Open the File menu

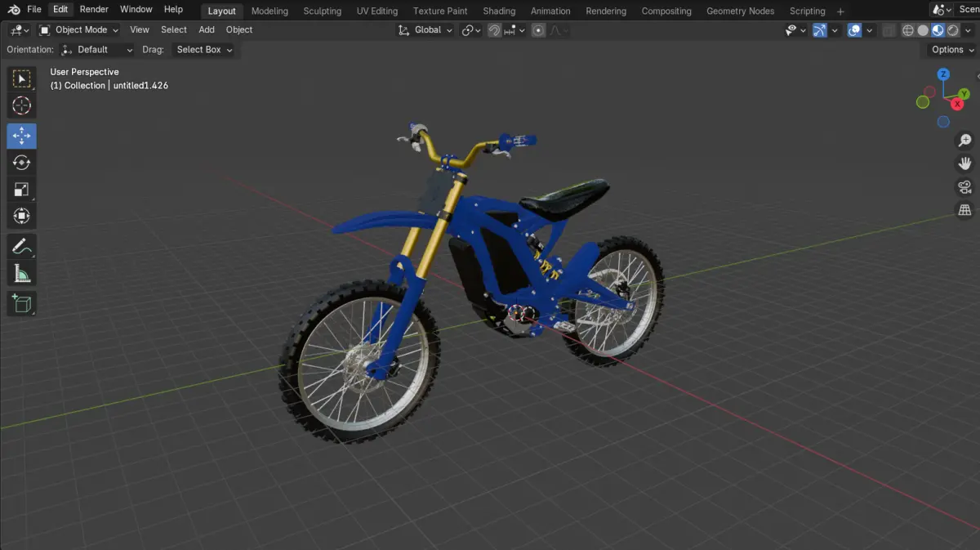click(34, 10)
